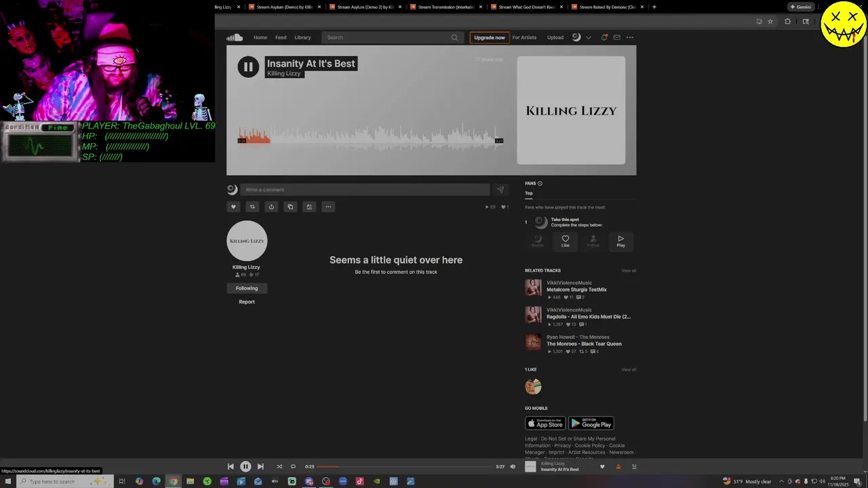Like the current track in player bar
Image resolution: width=868 pixels, height=488 pixels.
[602, 466]
